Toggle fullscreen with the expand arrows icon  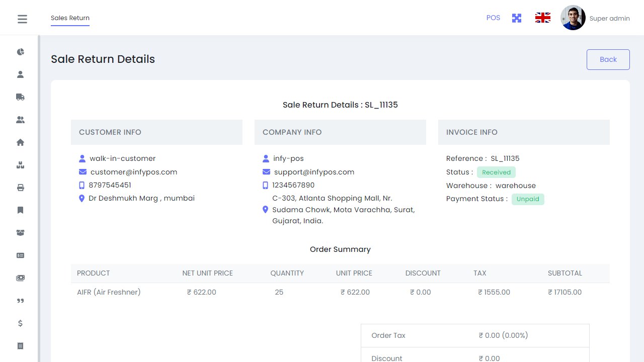point(516,18)
